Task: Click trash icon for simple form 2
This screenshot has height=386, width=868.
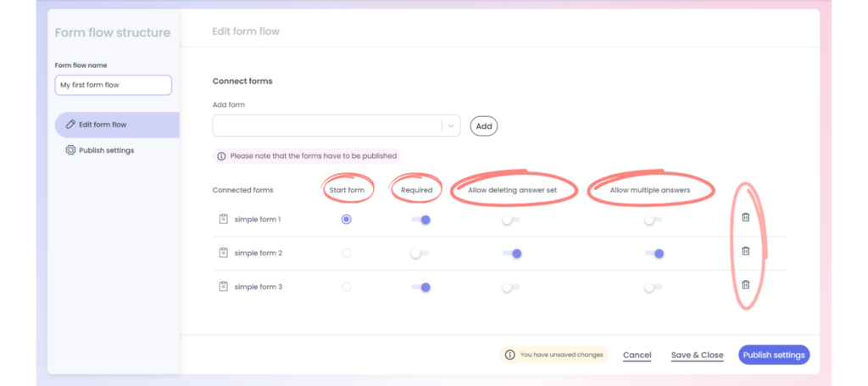Action: pyautogui.click(x=745, y=251)
